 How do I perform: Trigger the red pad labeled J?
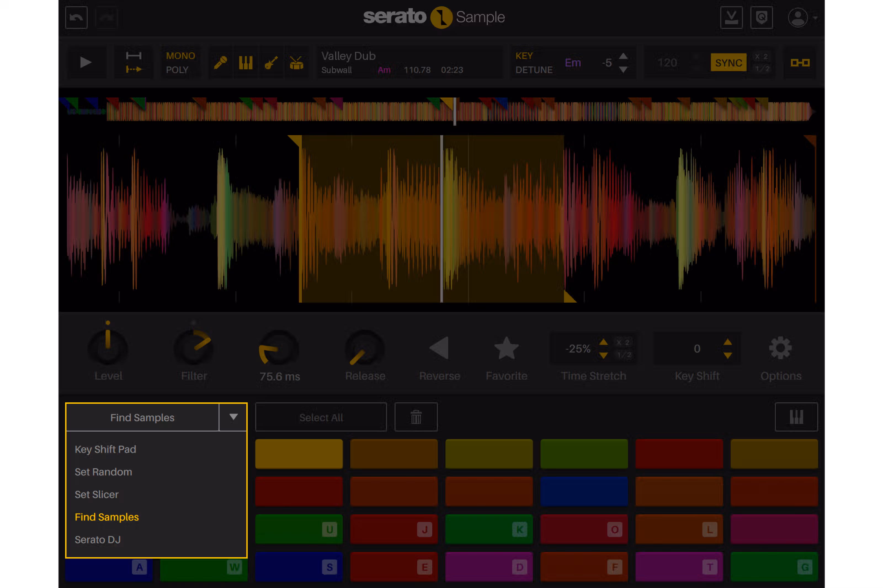tap(394, 529)
